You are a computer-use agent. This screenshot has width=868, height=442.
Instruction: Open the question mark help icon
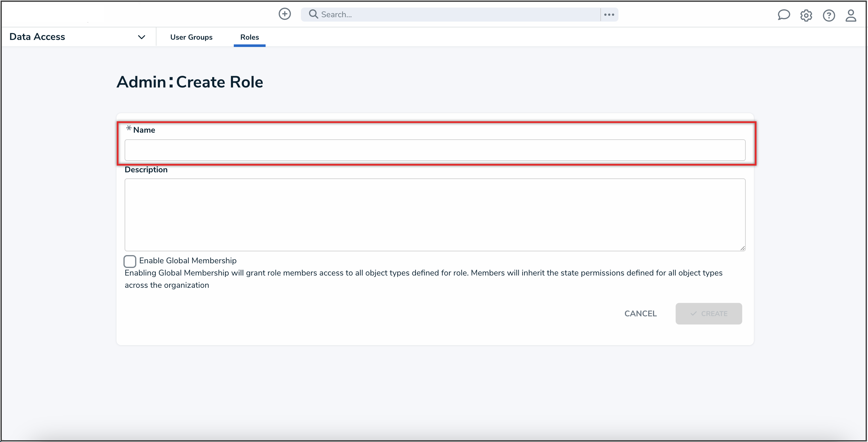[829, 15]
